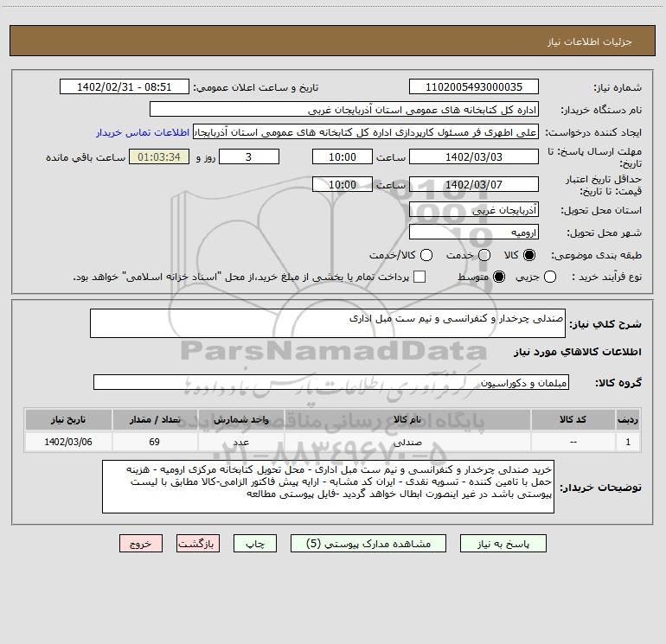Click the تاریخ نیاز column header
The image size is (666, 644).
click(68, 420)
